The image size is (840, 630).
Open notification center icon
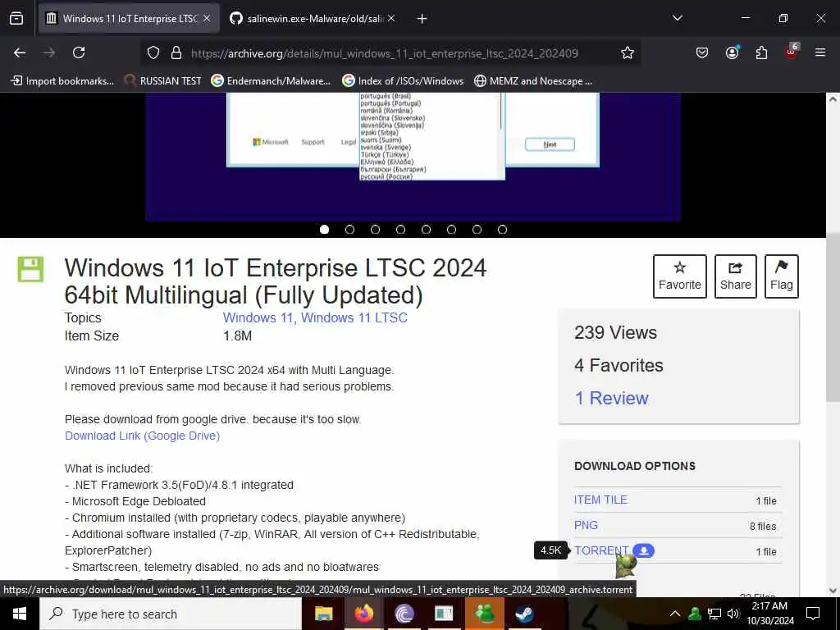click(813, 614)
